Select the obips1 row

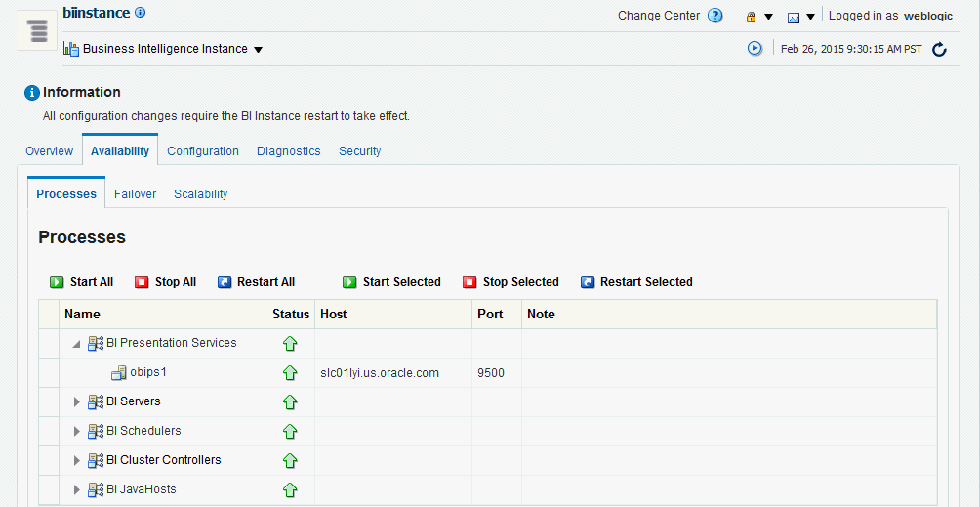click(487, 373)
